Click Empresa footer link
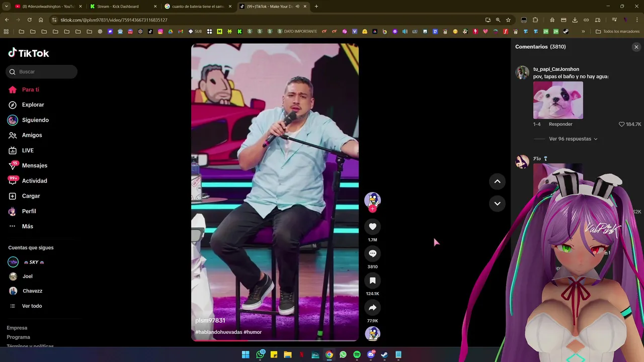The height and width of the screenshot is (362, 644). pyautogui.click(x=17, y=328)
